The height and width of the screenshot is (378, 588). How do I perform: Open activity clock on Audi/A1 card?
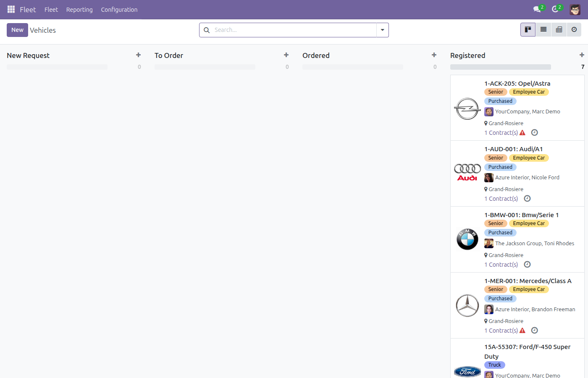pyautogui.click(x=528, y=199)
